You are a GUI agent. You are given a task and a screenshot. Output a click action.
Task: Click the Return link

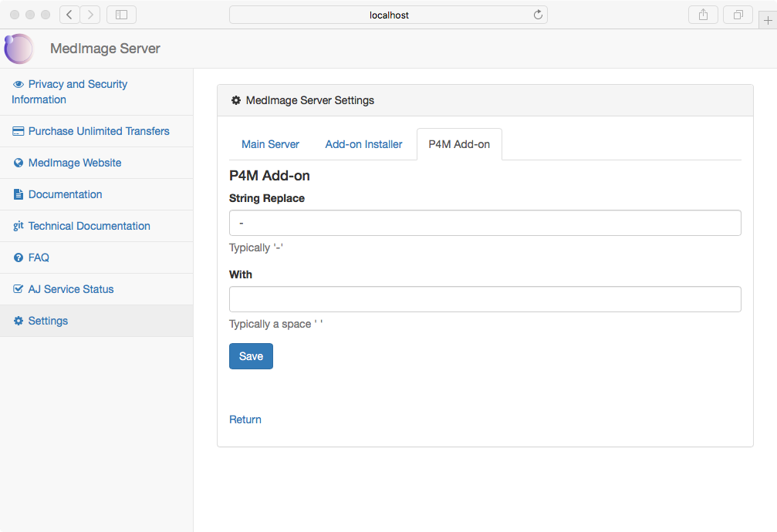pyautogui.click(x=245, y=419)
